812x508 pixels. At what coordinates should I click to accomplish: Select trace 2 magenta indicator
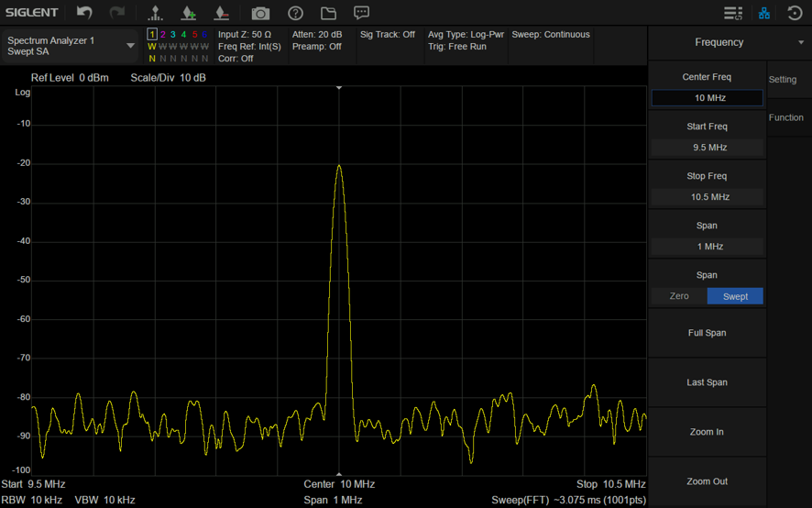(x=162, y=34)
